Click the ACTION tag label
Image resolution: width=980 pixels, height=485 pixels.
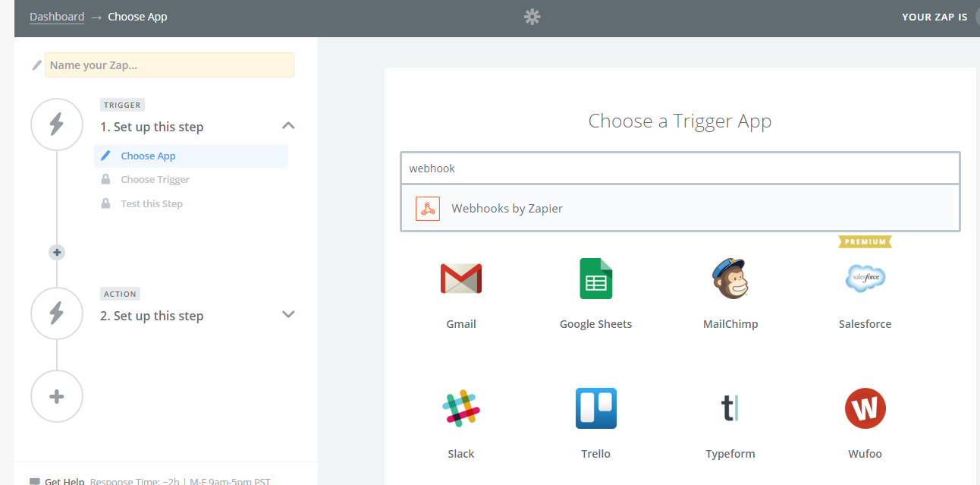(120, 294)
